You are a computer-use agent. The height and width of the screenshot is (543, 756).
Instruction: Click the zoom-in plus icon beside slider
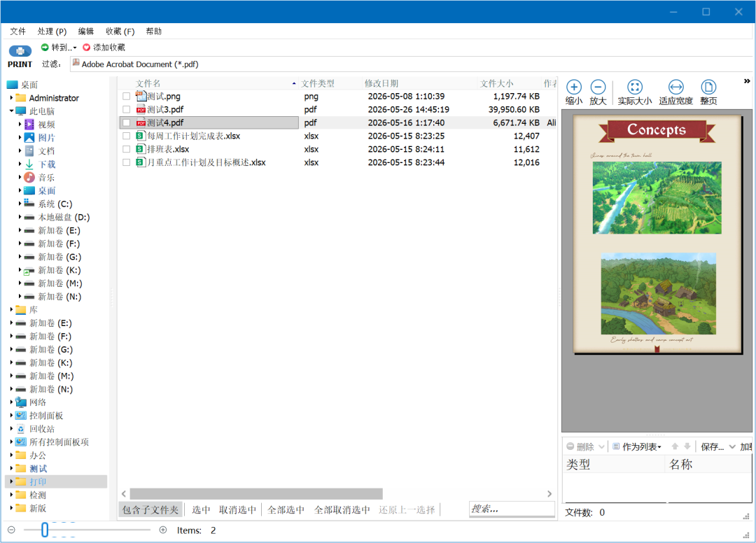[163, 530]
